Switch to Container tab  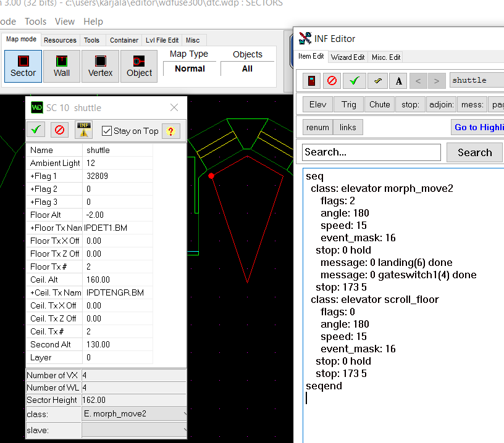(124, 40)
